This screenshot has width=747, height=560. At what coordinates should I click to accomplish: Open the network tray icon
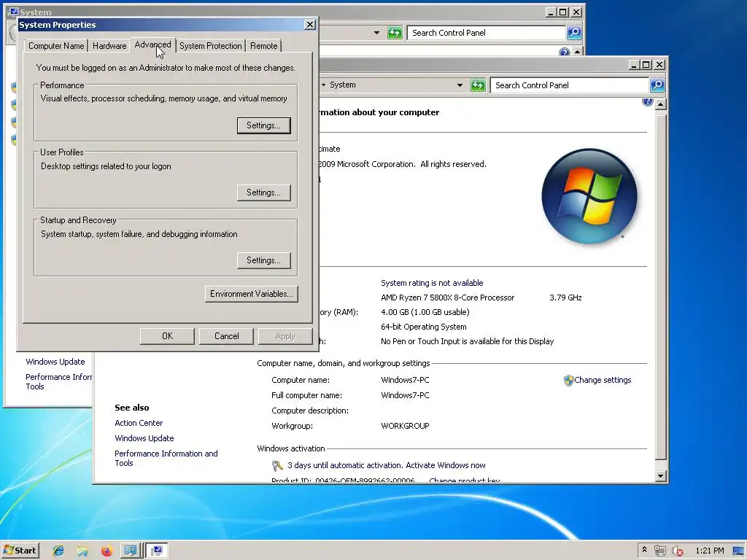pyautogui.click(x=659, y=551)
